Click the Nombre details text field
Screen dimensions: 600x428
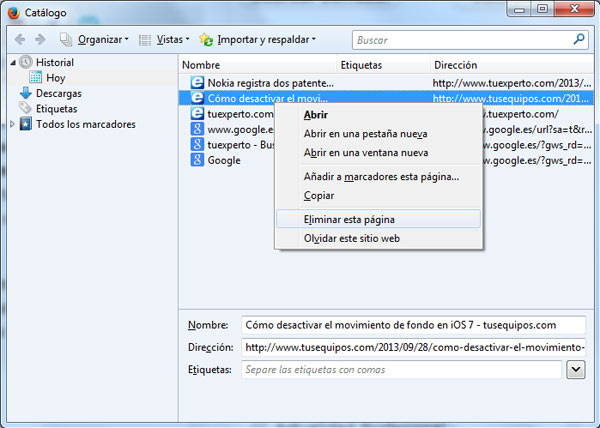click(413, 325)
